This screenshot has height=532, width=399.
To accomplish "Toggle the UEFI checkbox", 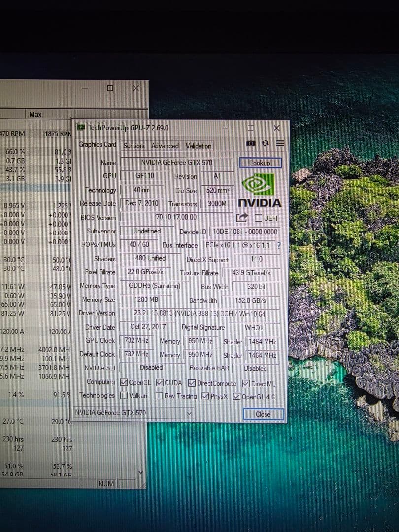I will 258,218.
